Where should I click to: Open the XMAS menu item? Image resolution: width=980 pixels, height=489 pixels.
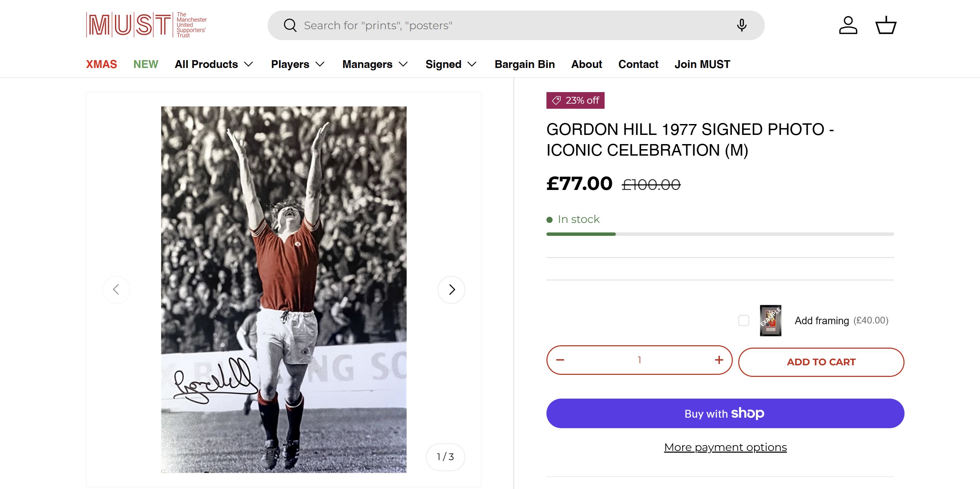pyautogui.click(x=101, y=64)
